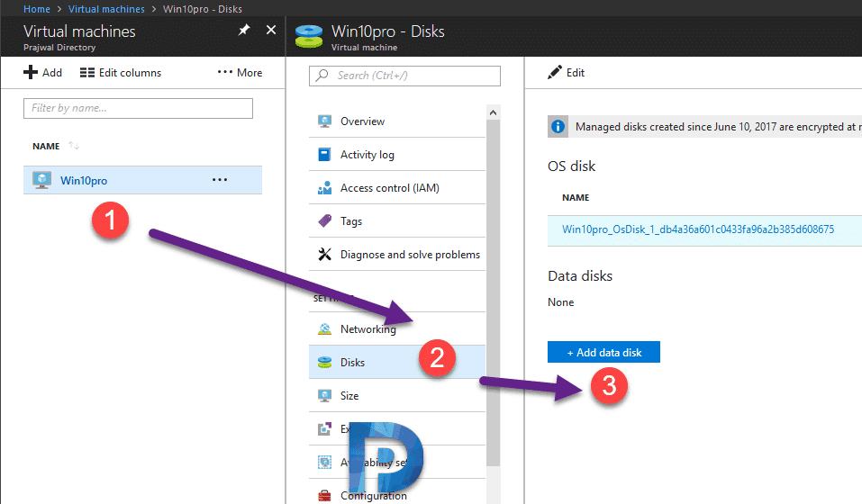Click the Win10pro VM monitor icon
The width and height of the screenshot is (862, 504).
41,180
